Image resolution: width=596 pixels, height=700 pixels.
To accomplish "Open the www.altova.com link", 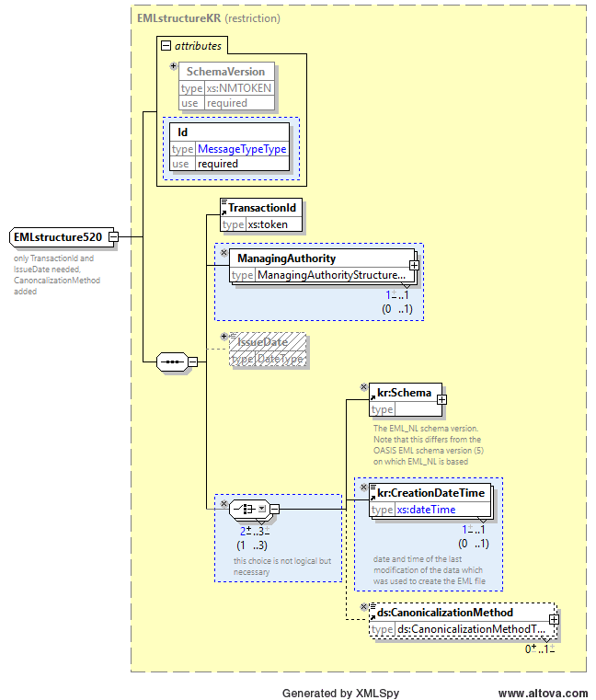I will point(543,694).
